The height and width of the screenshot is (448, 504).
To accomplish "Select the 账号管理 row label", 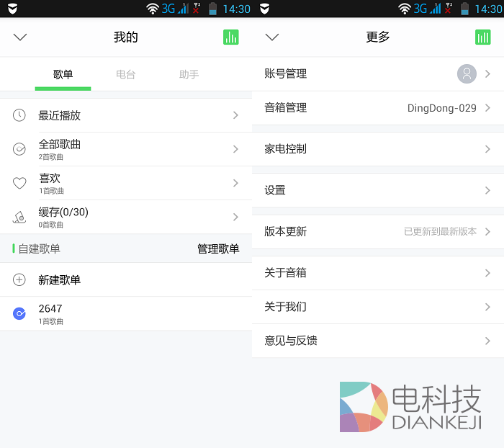I will click(x=285, y=73).
